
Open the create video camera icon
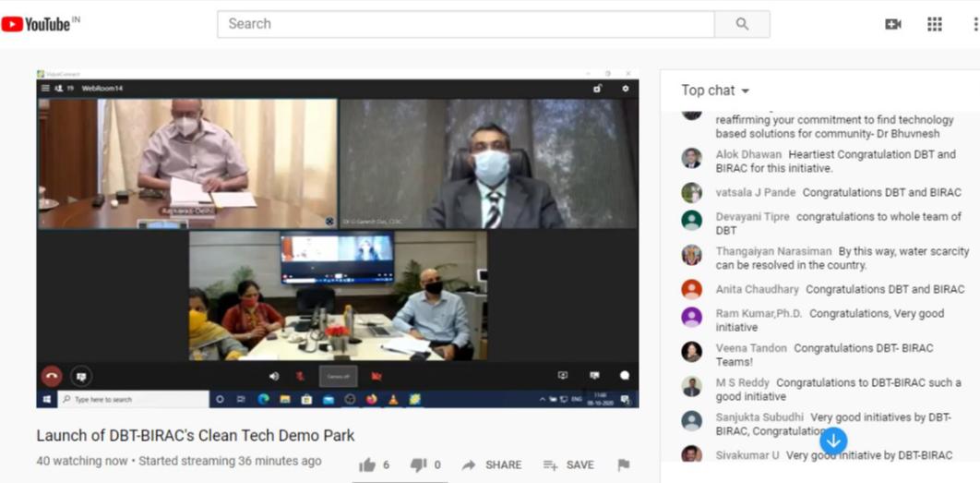pos(893,24)
